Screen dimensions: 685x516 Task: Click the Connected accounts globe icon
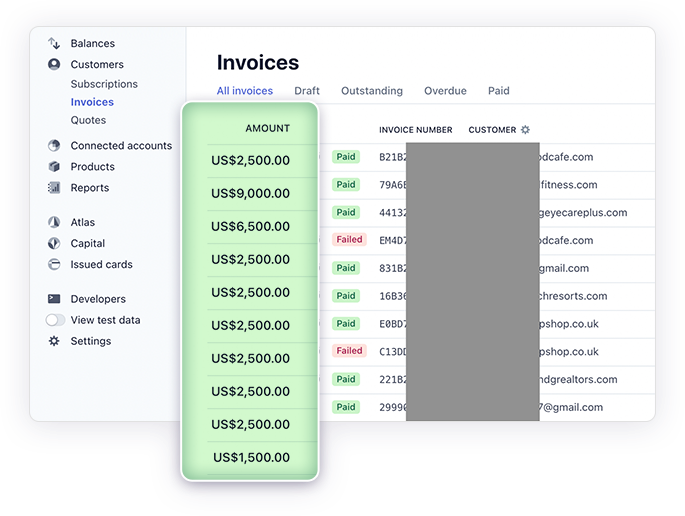(54, 145)
